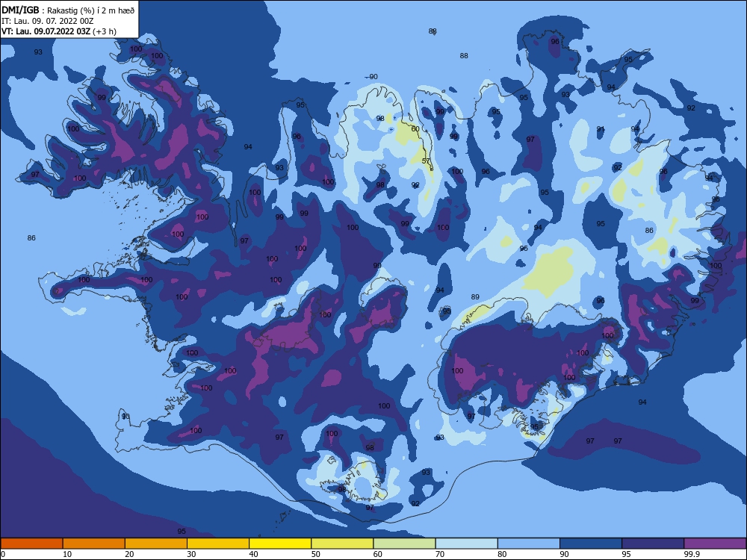Click the "40" legend scale label

pyautogui.click(x=253, y=554)
